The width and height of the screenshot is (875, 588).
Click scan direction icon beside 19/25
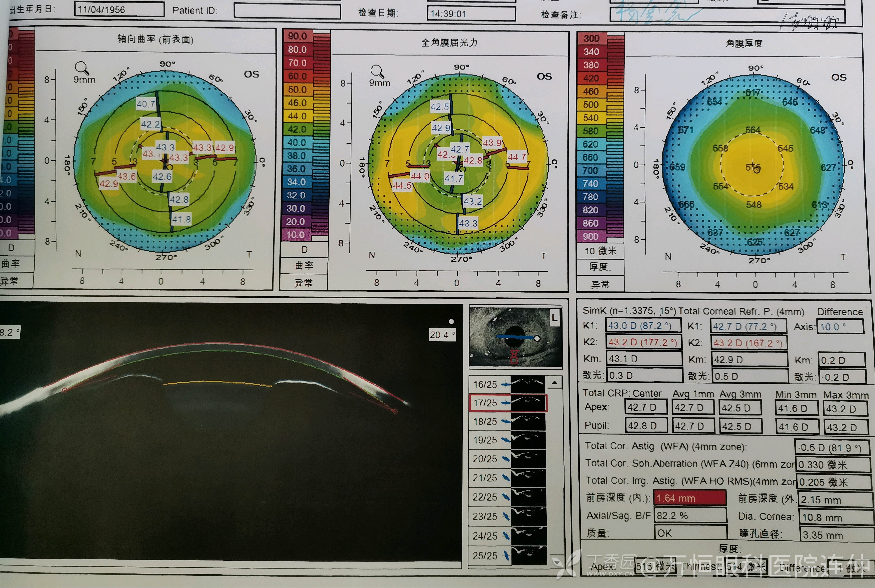tap(506, 440)
